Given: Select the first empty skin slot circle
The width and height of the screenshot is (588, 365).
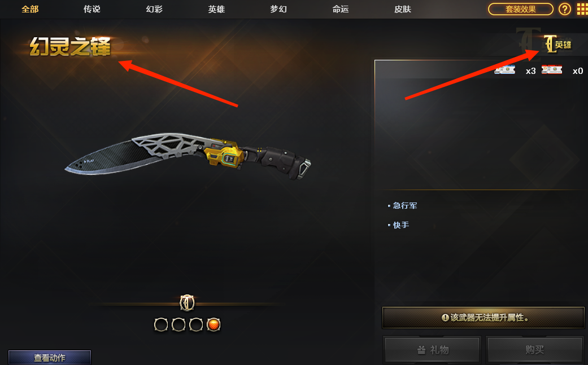Looking at the screenshot, I should coord(161,324).
